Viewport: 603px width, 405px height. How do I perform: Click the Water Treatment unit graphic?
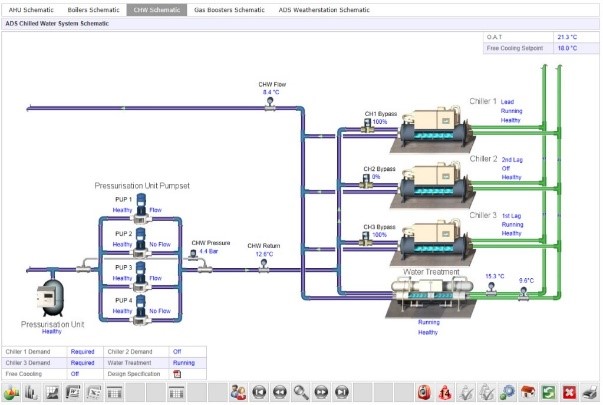coord(431,296)
